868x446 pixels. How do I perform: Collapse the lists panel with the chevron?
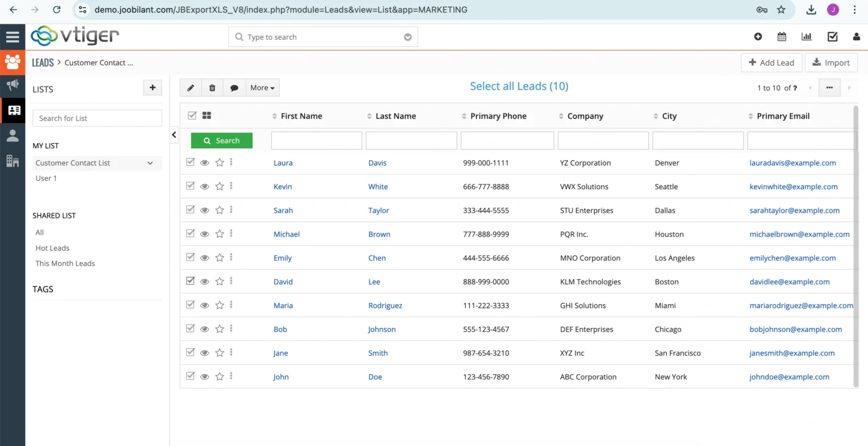tap(173, 135)
